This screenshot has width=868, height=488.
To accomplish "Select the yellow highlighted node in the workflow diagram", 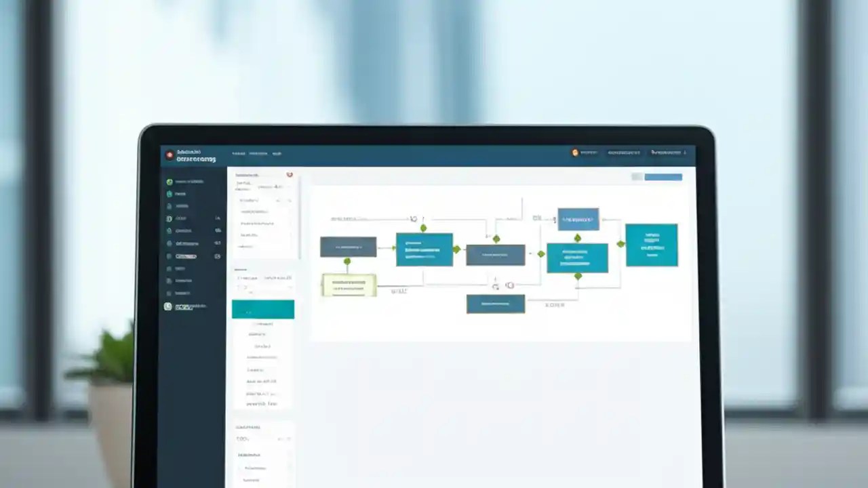I will [348, 285].
